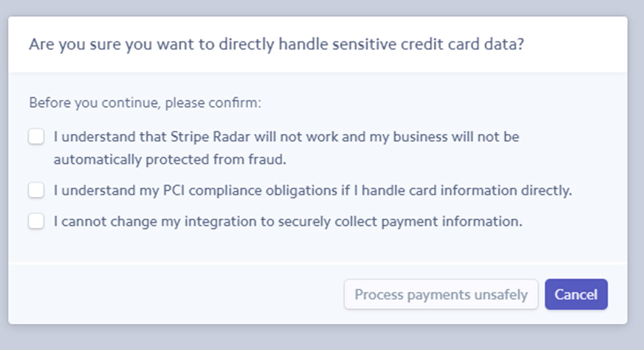
Task: Click the 'Before you continue, please confirm' text
Action: tap(145, 103)
